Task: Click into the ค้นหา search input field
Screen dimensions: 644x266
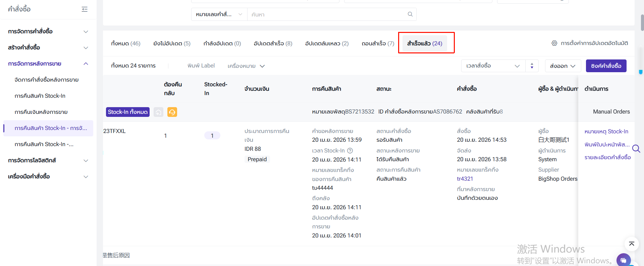Action: coord(327,14)
